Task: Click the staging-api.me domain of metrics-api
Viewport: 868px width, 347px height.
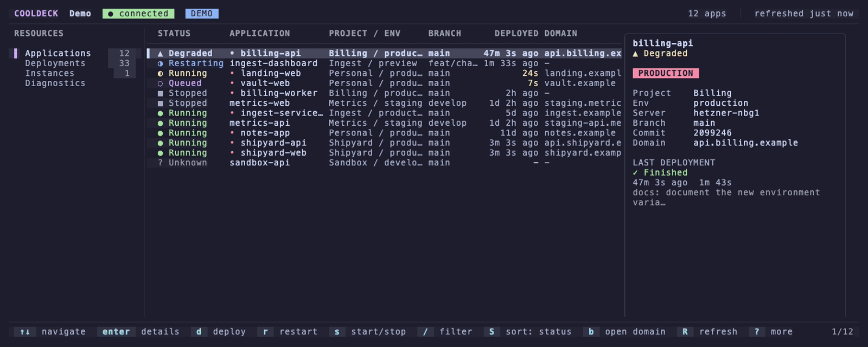Action: (x=583, y=123)
